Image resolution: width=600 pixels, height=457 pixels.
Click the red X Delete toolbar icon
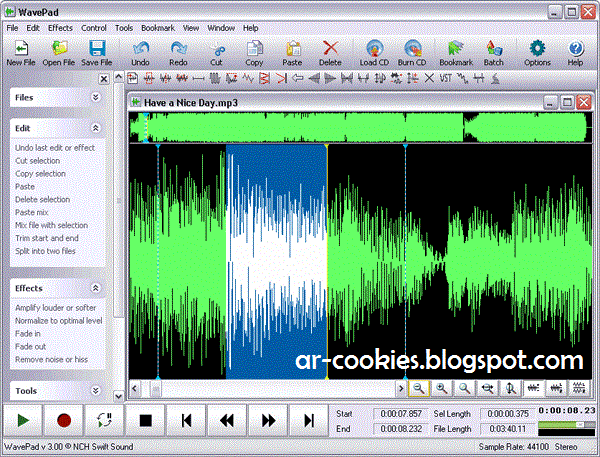coord(330,53)
